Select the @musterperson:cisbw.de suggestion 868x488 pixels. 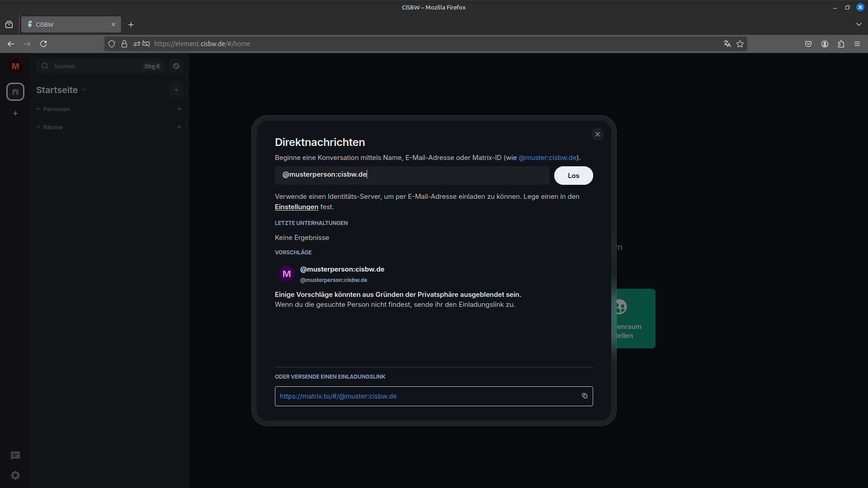pos(342,274)
